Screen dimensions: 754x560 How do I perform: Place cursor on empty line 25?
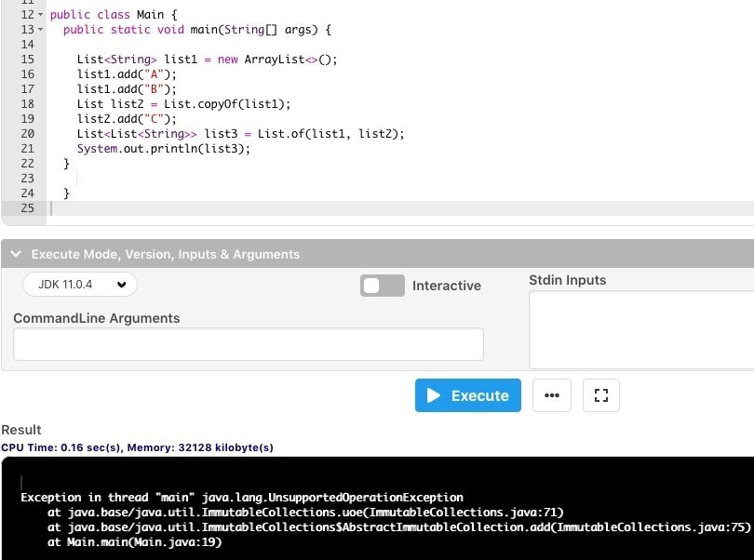[186, 208]
